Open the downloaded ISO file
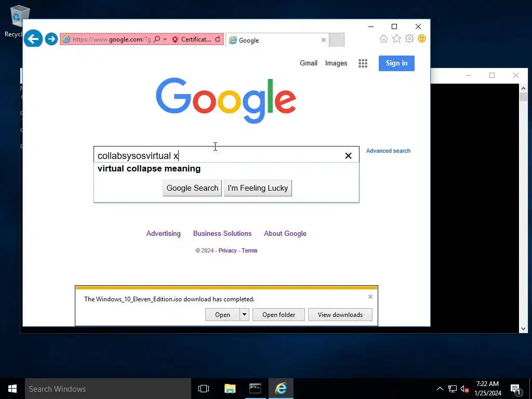 [x=222, y=314]
